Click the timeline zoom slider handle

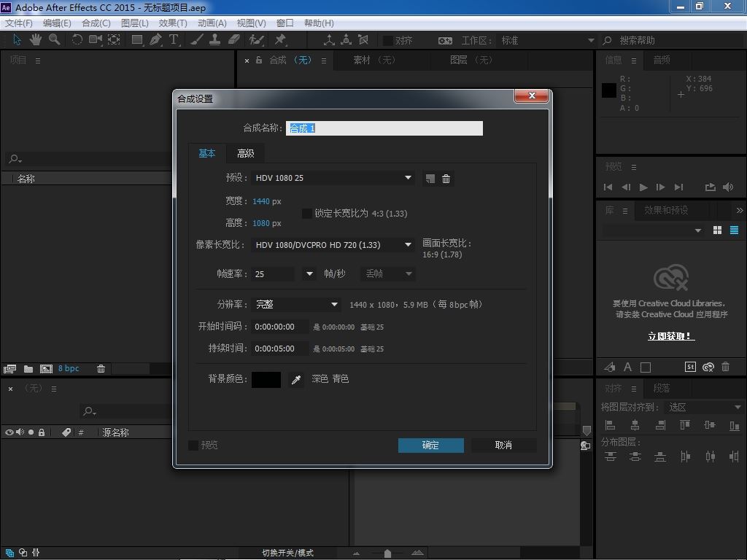387,553
